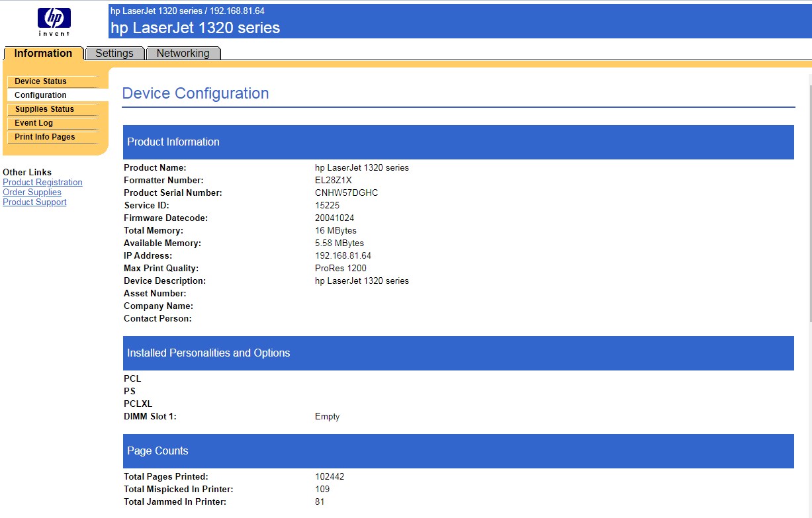The image size is (812, 518).
Task: Click the Firmware Datecode label
Action: click(x=165, y=218)
